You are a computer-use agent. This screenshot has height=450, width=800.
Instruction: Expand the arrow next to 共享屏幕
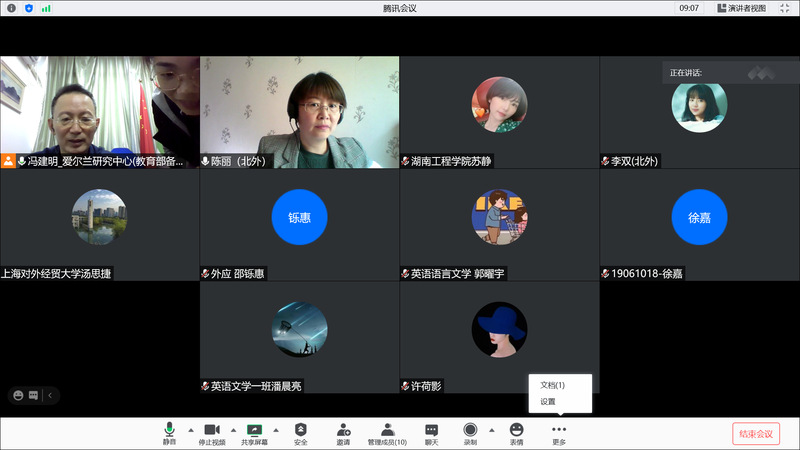276,430
